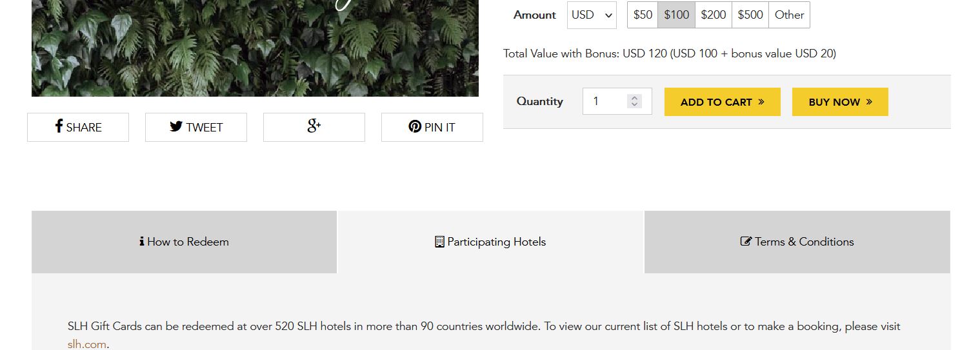
Task: Click the Pinterest Pin It button
Action: coord(432,127)
